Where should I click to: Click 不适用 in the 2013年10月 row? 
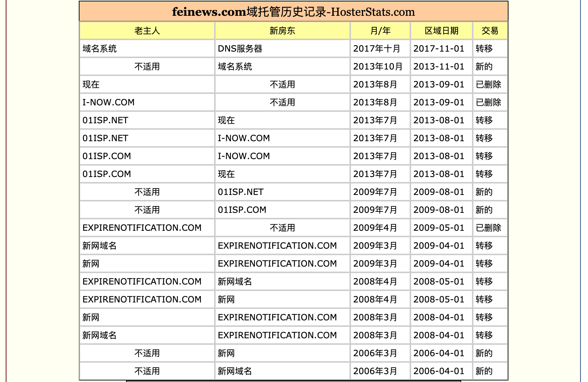147,67
